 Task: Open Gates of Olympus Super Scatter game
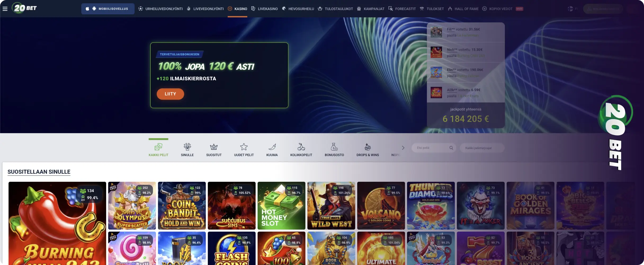point(132,206)
